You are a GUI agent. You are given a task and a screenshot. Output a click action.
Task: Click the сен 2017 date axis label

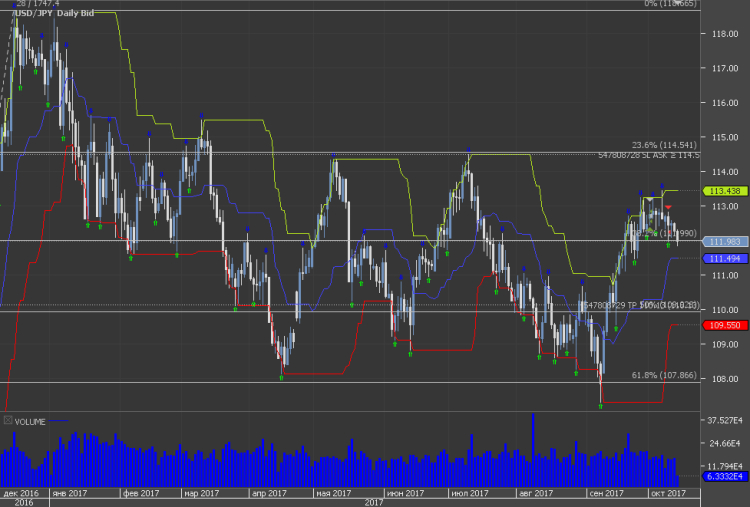click(x=606, y=493)
